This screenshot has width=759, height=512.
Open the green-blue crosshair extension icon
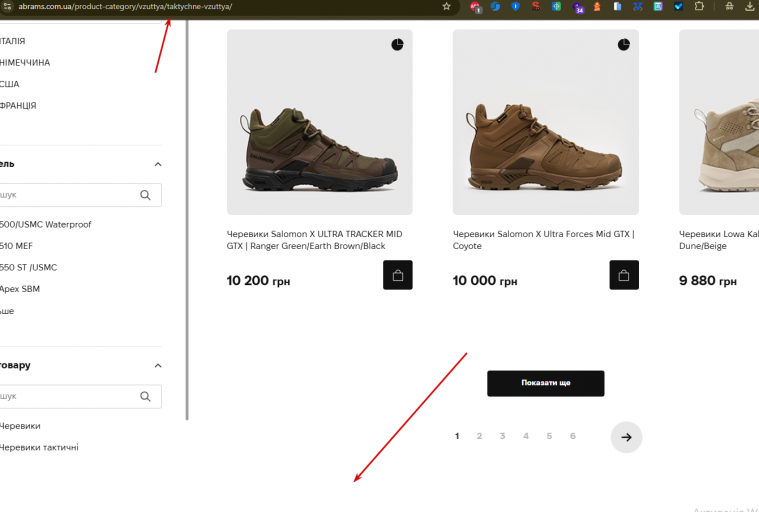pos(556,6)
